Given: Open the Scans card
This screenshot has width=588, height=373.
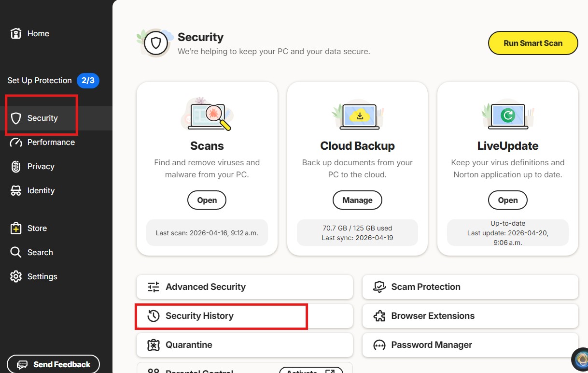Looking at the screenshot, I should [207, 200].
